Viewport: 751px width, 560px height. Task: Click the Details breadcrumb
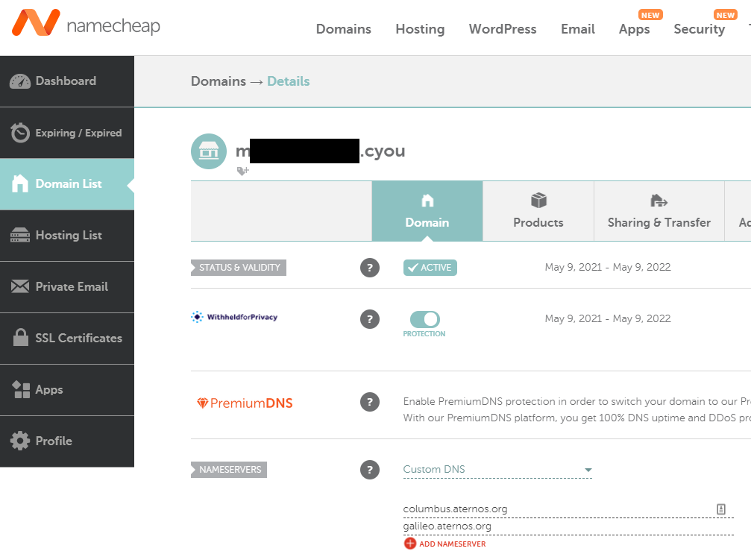tap(289, 81)
